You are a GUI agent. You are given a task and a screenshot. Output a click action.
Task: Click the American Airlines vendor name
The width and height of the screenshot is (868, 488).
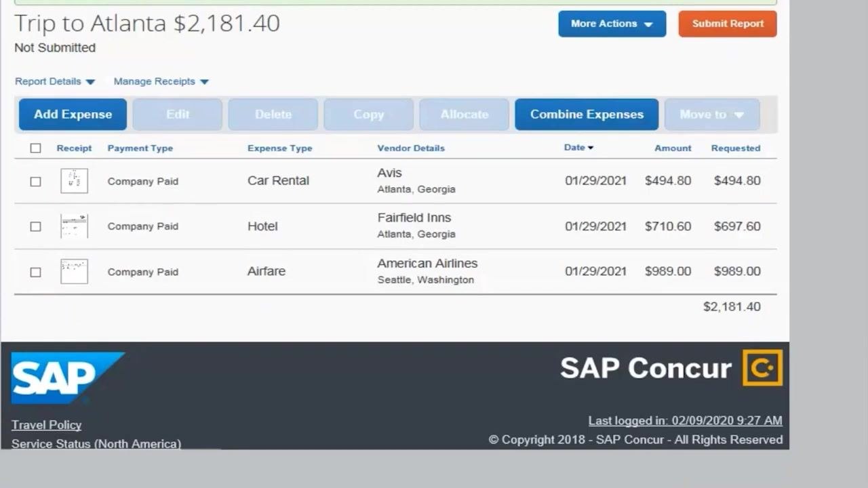click(x=427, y=263)
